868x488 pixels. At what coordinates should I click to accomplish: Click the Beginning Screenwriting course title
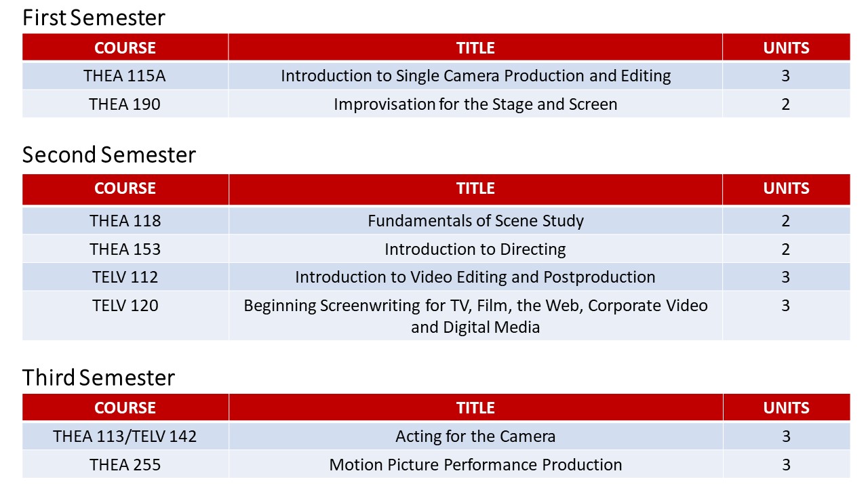tap(475, 316)
